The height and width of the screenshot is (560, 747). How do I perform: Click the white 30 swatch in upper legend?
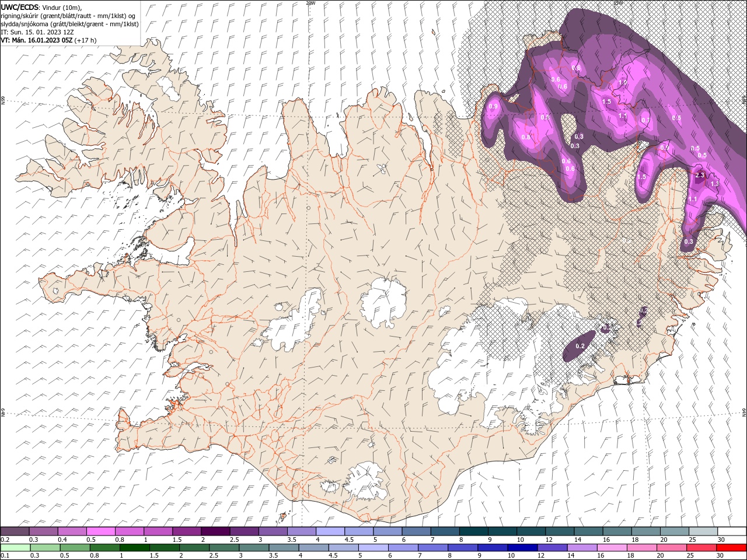click(x=732, y=531)
